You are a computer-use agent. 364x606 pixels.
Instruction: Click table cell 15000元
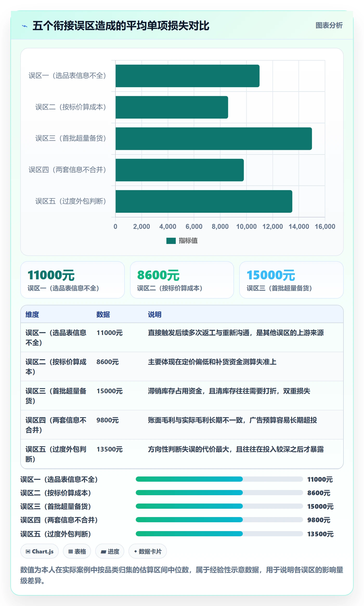click(109, 391)
